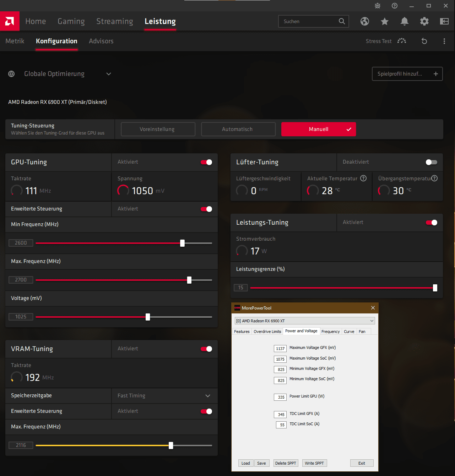Open MorePowerTool Features tab
Screen dimensions: 455x476
tap(242, 332)
